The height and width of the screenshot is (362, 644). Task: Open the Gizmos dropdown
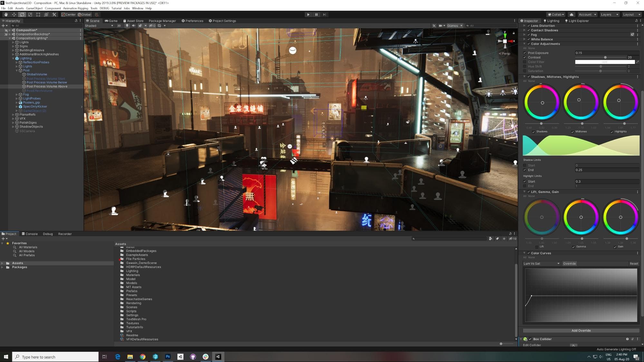pyautogui.click(x=455, y=26)
